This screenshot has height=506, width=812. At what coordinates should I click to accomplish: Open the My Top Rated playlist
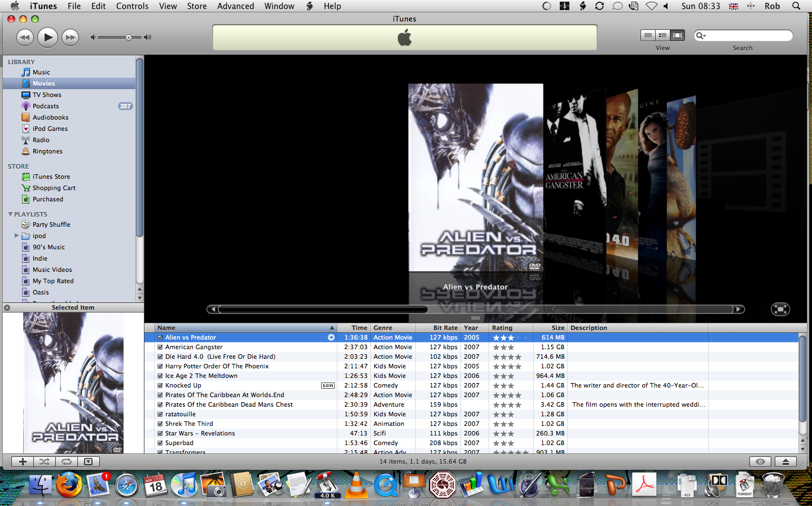(52, 281)
